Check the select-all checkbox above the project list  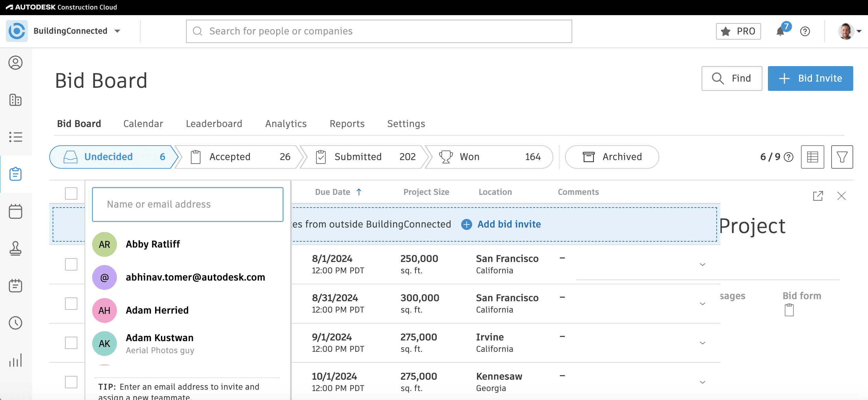[x=71, y=193]
